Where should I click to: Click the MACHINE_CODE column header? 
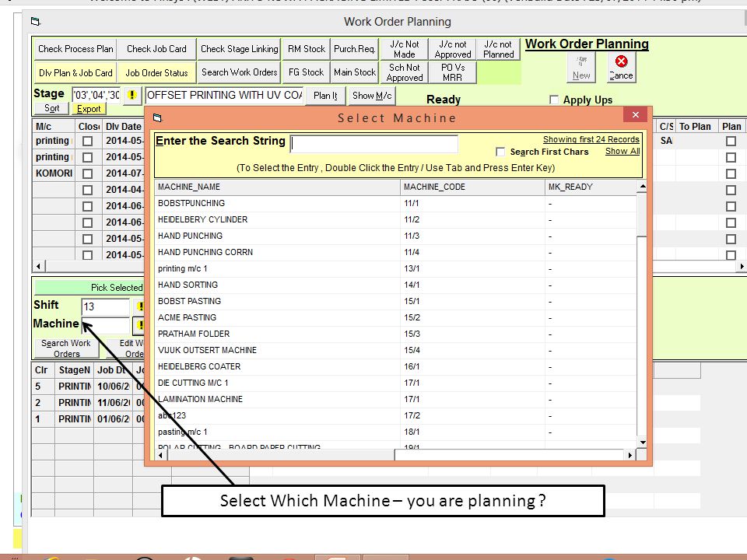click(472, 187)
